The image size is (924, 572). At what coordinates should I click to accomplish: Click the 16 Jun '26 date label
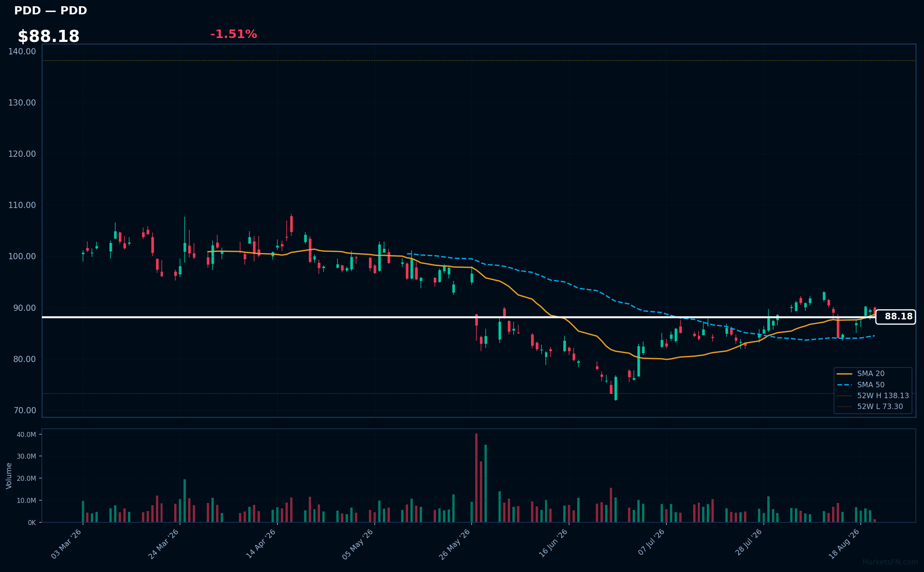click(553, 544)
